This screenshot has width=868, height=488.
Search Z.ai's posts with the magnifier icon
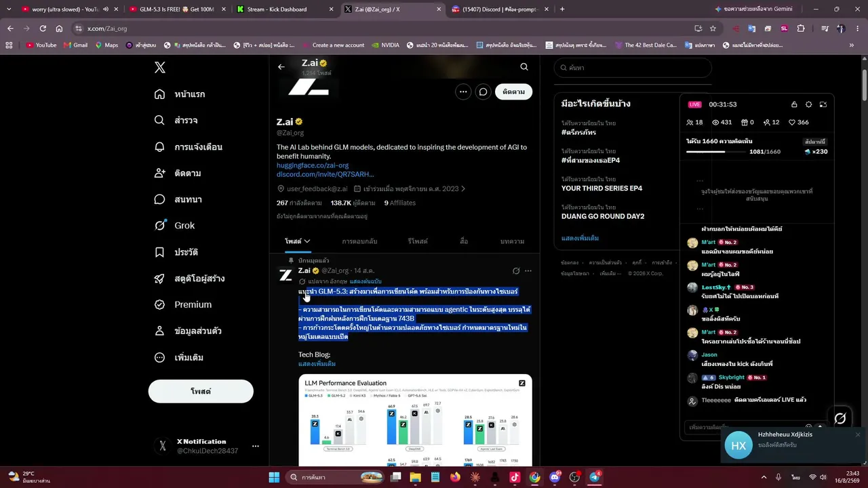tap(524, 67)
